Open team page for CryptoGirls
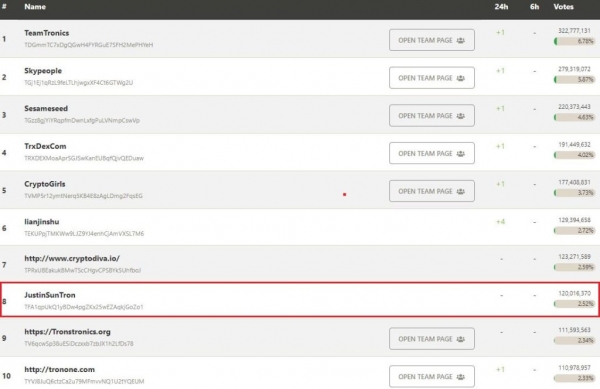Viewport: 600px width, 389px height. tap(432, 191)
